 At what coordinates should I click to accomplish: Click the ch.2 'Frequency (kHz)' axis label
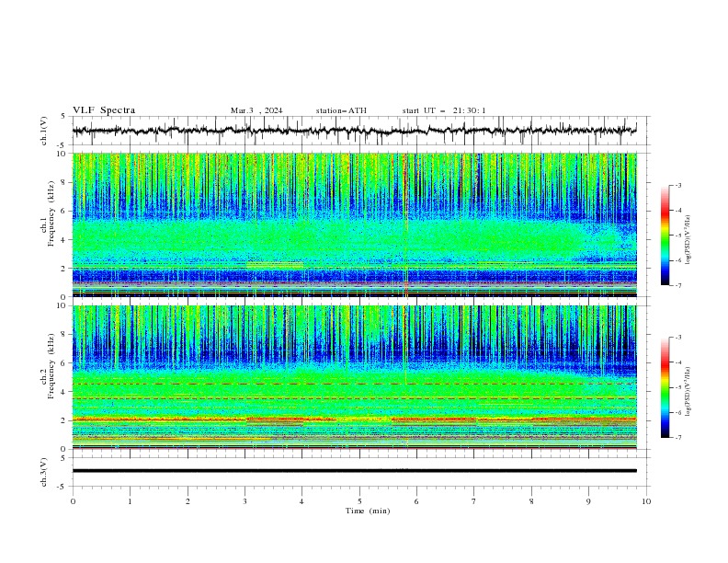point(51,366)
